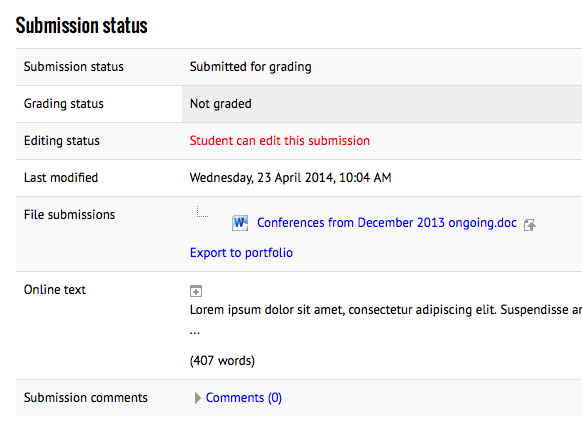The width and height of the screenshot is (582, 443).
Task: Click the Grading status row label
Action: click(x=64, y=104)
